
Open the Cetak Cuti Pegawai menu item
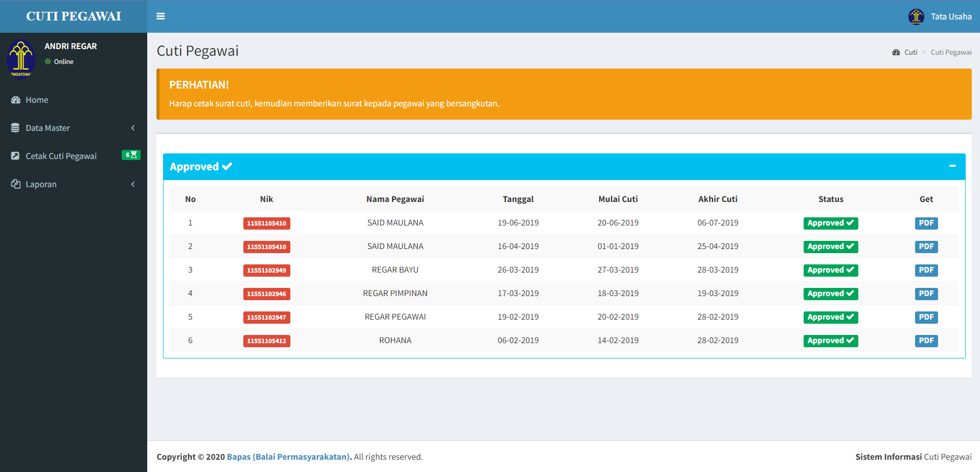(x=61, y=156)
